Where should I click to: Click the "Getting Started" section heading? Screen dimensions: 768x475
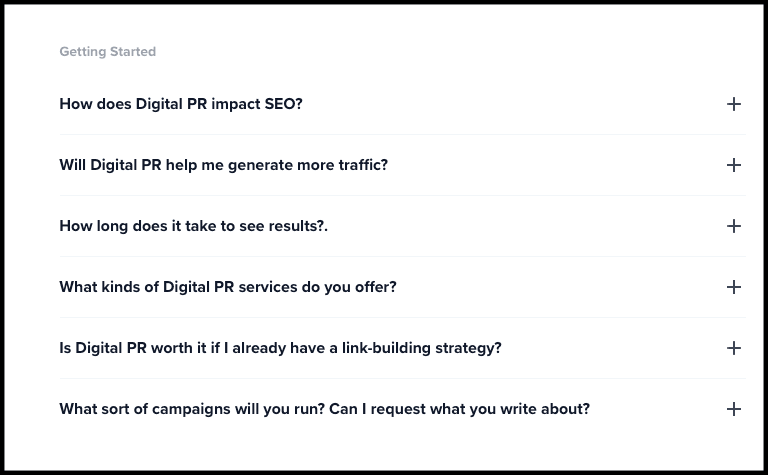pyautogui.click(x=107, y=52)
